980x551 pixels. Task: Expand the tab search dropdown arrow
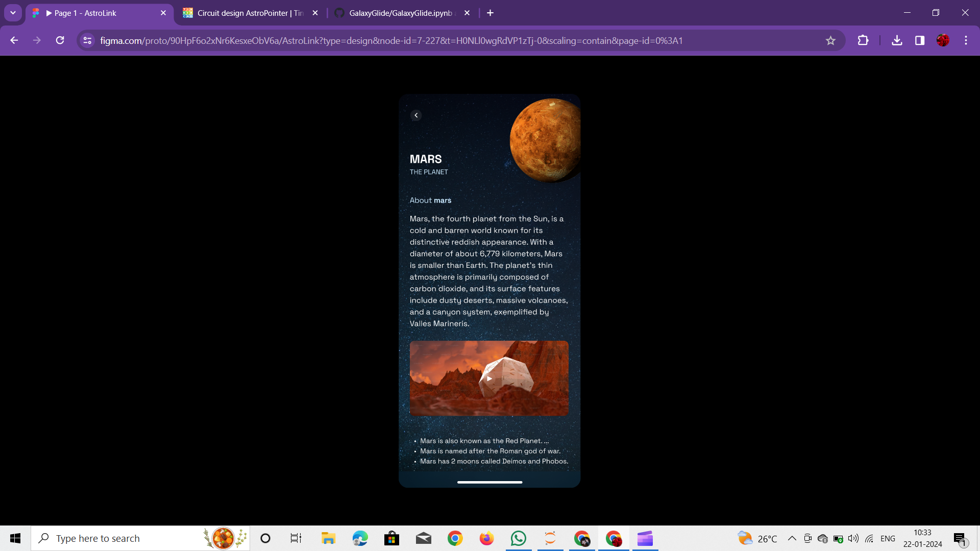click(13, 13)
